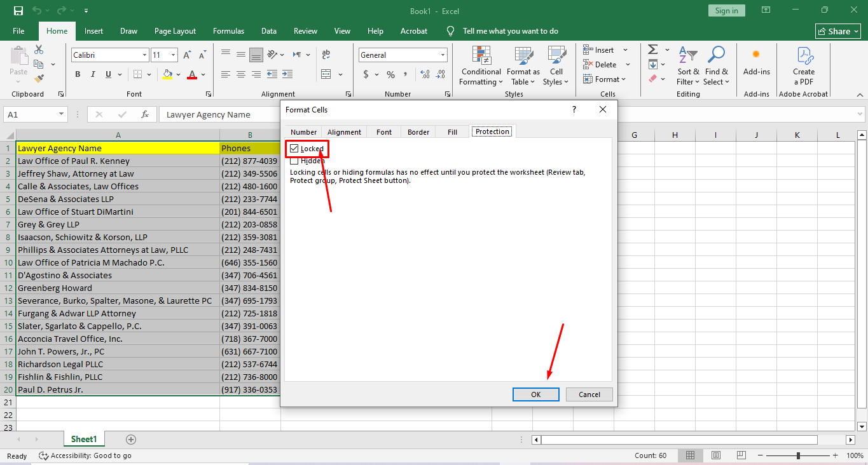Click OK in Format Cells dialog
The image size is (868, 465).
(x=536, y=394)
